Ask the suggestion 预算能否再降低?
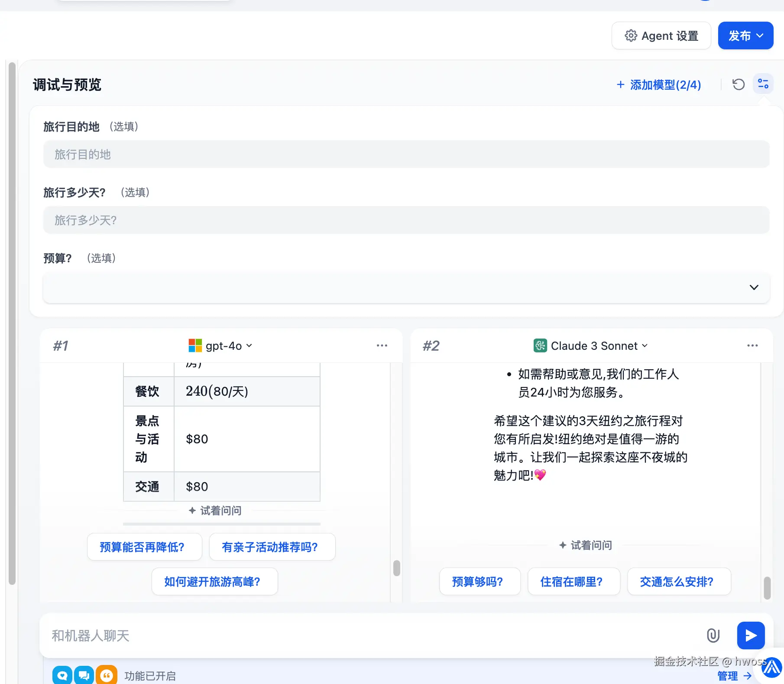The height and width of the screenshot is (684, 784). point(145,547)
